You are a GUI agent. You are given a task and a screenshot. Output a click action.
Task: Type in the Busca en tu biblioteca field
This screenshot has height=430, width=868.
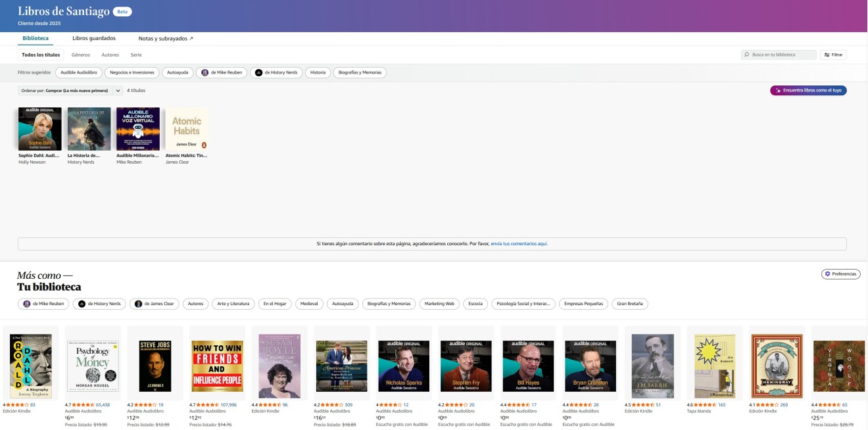pyautogui.click(x=783, y=55)
